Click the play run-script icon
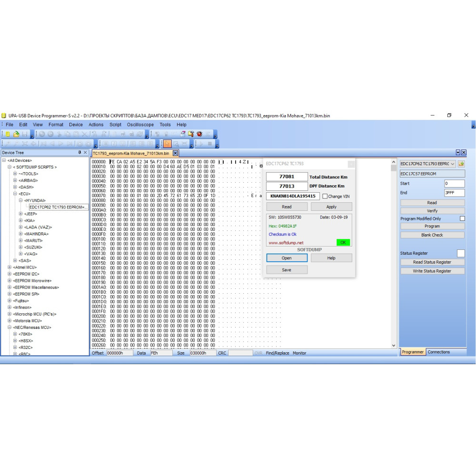The height and width of the screenshot is (476, 476). (201, 144)
